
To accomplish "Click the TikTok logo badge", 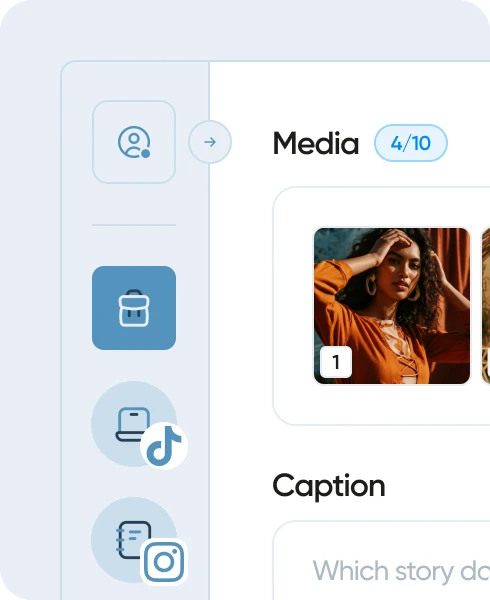I will pos(164,445).
